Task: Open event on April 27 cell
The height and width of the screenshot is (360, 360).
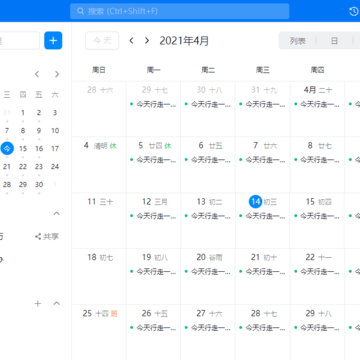Action: coord(208,328)
